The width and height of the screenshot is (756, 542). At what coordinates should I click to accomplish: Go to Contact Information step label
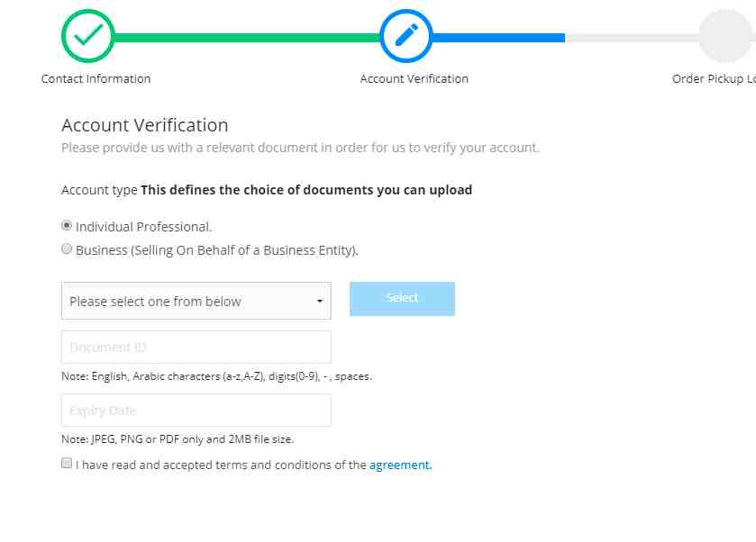click(x=96, y=78)
